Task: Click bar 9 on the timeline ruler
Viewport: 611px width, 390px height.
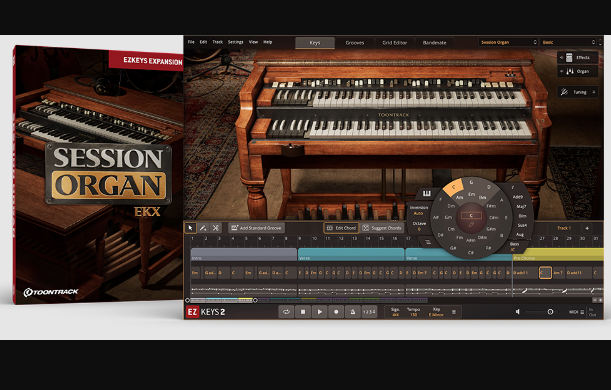Action: [x=300, y=239]
